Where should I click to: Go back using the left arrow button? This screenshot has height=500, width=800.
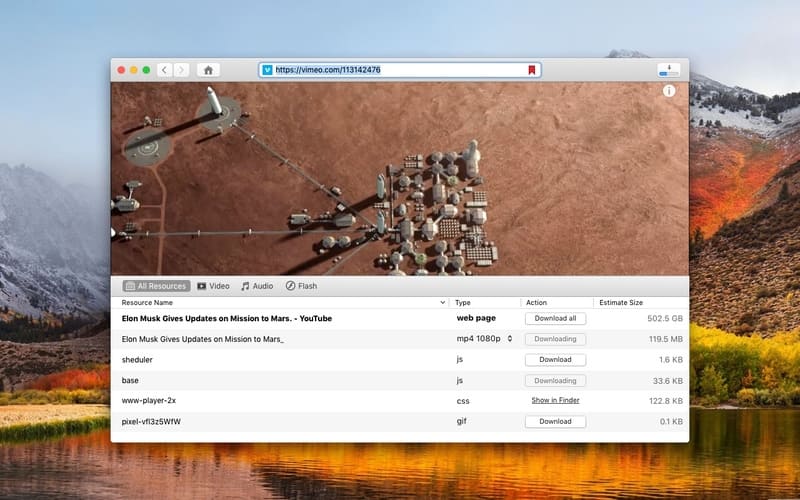(x=164, y=70)
